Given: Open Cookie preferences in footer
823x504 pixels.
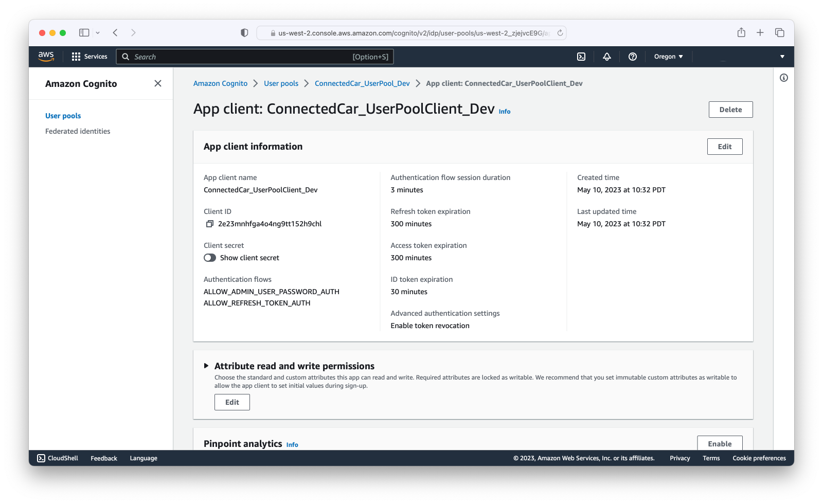Looking at the screenshot, I should click(x=759, y=458).
